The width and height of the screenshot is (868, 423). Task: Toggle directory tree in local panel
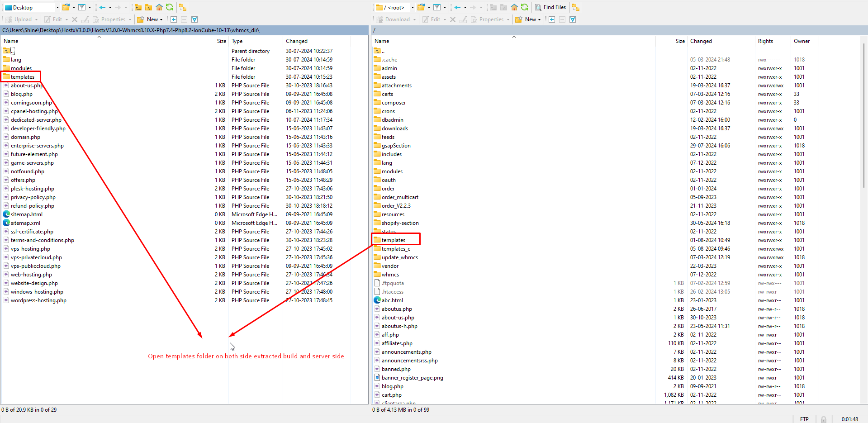pyautogui.click(x=182, y=7)
